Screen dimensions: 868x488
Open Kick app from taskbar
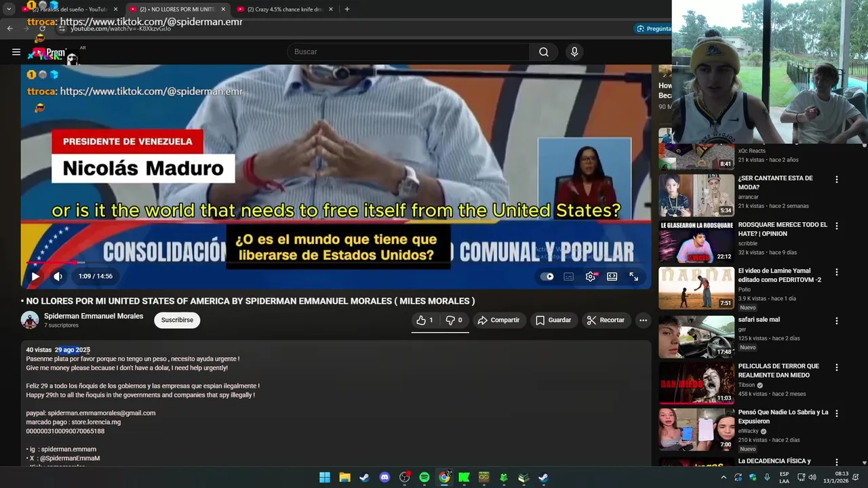[x=464, y=477]
